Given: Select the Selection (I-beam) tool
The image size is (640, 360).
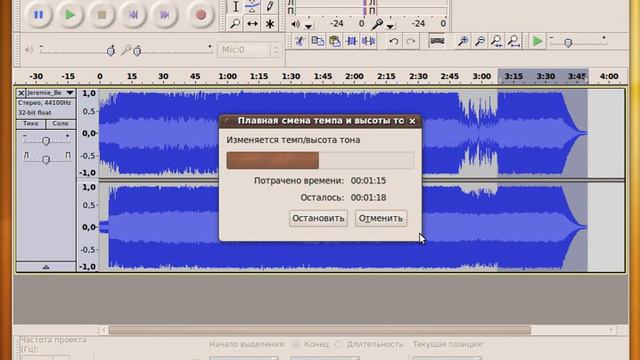Looking at the screenshot, I should [236, 7].
